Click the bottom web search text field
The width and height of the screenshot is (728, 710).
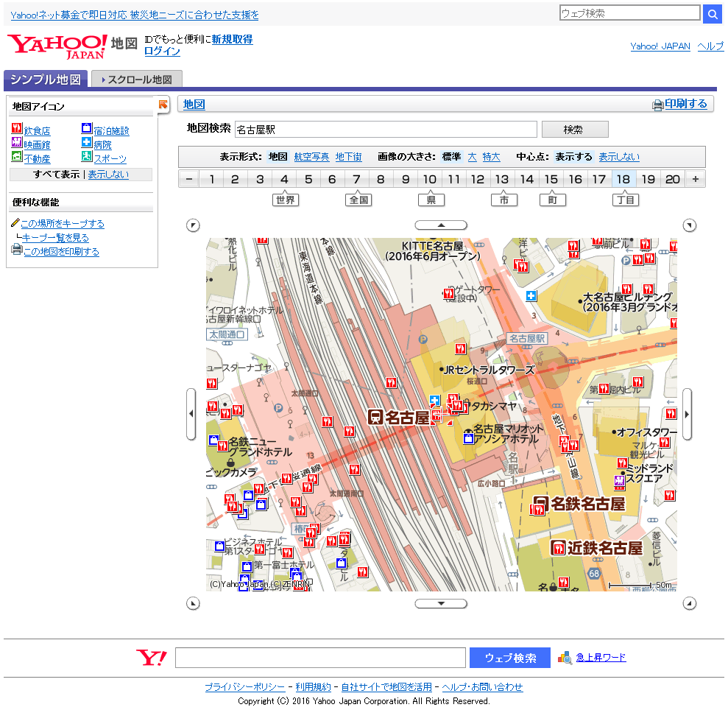click(320, 658)
